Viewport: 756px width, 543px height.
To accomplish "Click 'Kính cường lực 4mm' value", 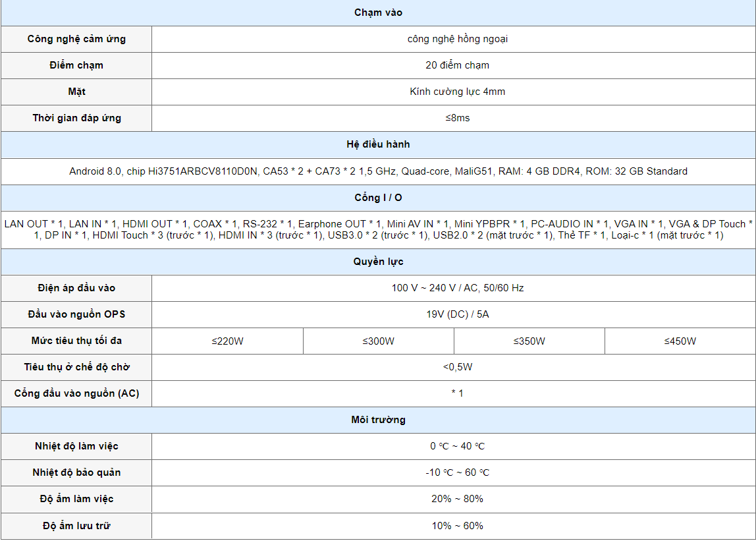I will (457, 92).
